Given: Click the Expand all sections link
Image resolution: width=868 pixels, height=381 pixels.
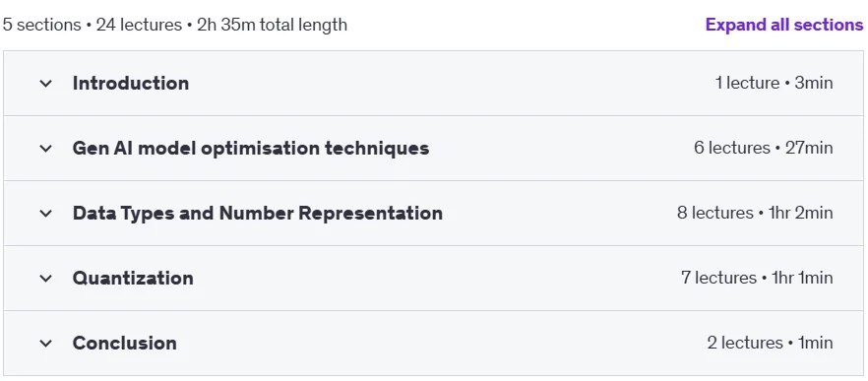Looking at the screenshot, I should pyautogui.click(x=783, y=25).
